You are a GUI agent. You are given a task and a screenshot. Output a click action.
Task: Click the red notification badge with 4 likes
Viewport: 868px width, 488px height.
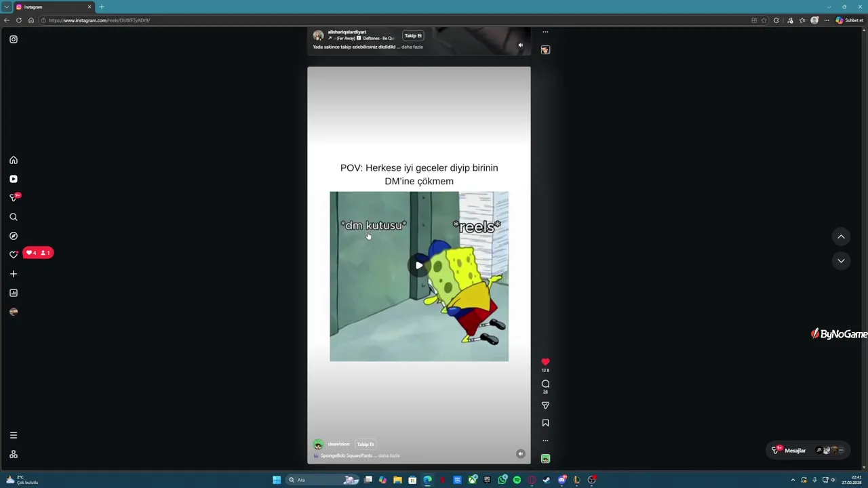point(37,253)
